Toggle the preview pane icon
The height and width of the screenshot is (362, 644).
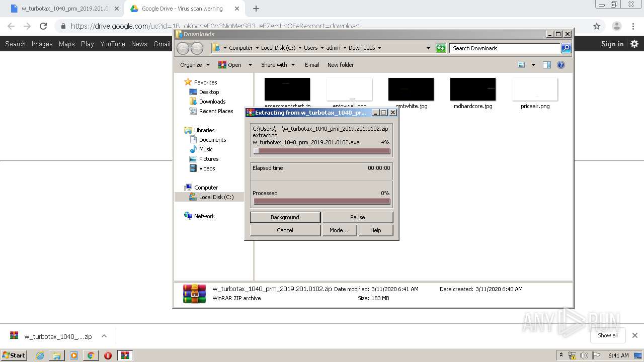pyautogui.click(x=547, y=65)
